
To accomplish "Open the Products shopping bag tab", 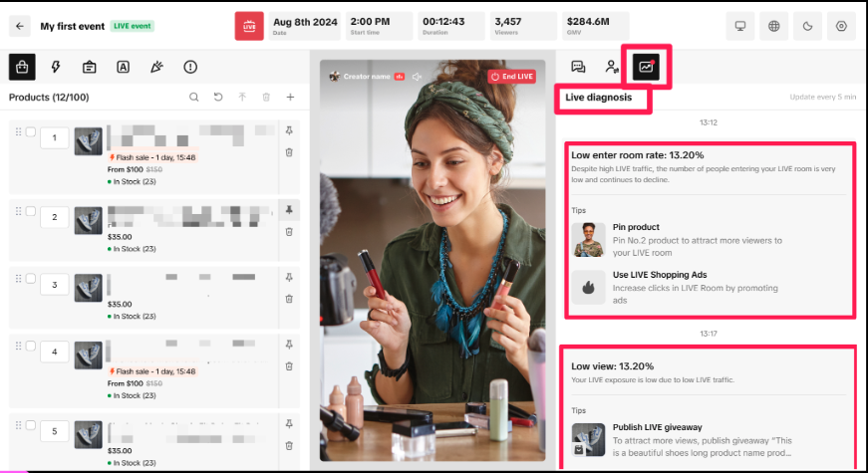I will [x=22, y=67].
